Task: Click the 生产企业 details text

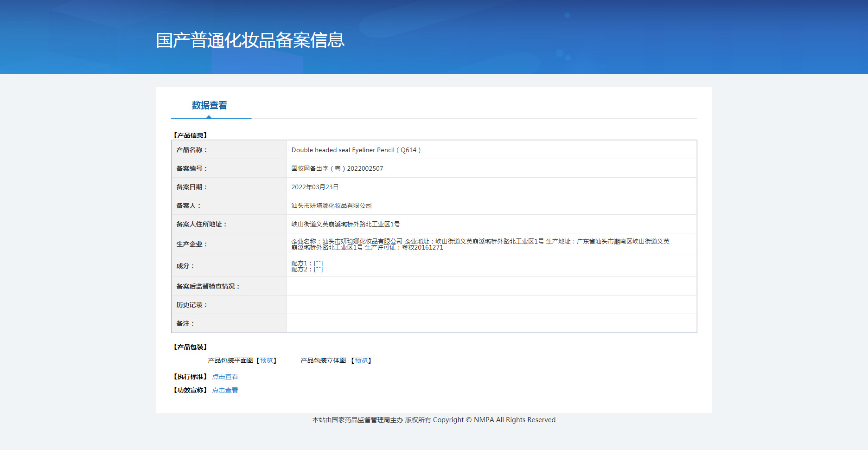Action: tap(480, 244)
